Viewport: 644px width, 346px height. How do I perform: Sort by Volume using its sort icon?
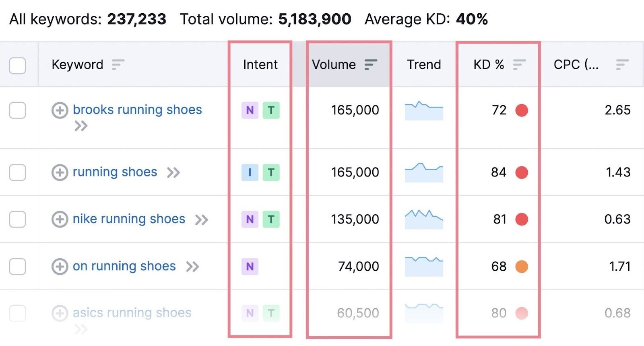tap(371, 64)
